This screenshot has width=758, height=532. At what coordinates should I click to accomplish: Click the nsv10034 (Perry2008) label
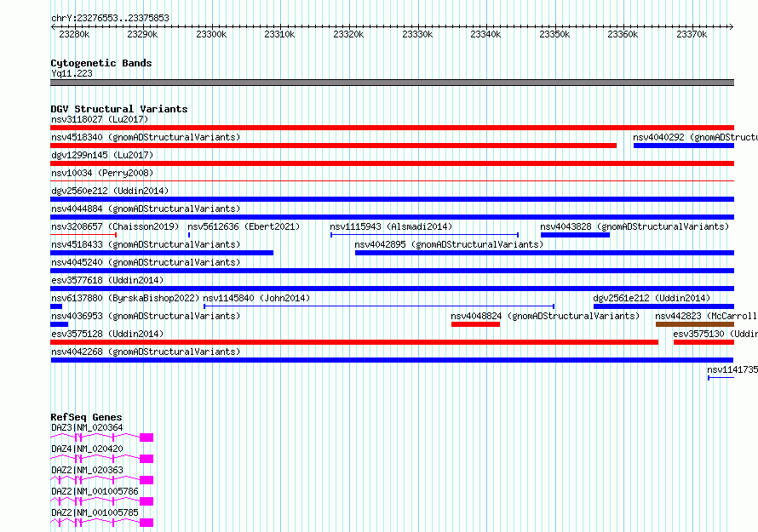(102, 173)
